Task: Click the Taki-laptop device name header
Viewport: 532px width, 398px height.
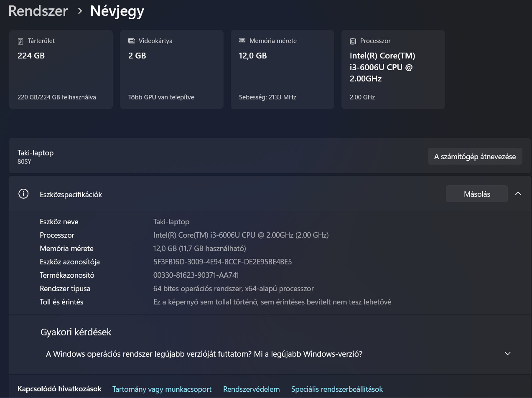Action: pos(36,153)
